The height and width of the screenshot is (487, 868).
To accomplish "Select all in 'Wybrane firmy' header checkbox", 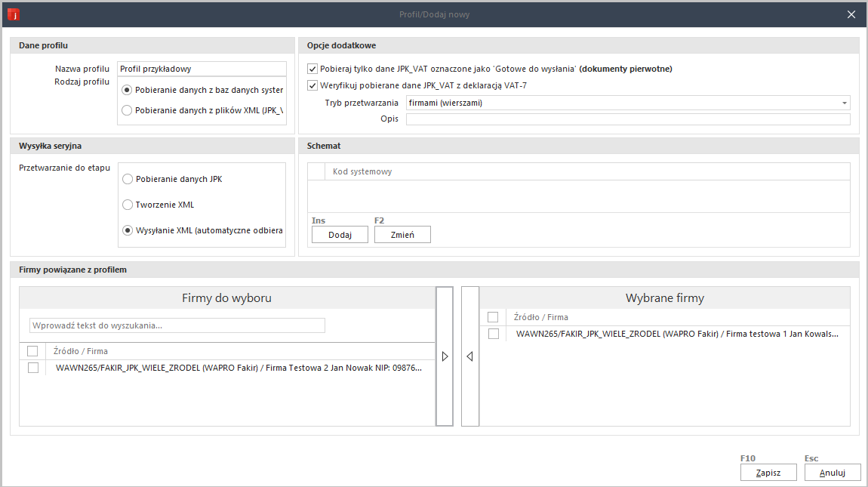I will pos(494,317).
